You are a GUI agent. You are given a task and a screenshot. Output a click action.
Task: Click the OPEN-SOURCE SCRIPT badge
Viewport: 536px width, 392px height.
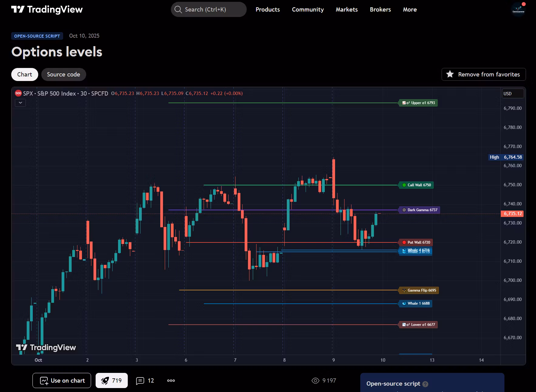pos(37,36)
